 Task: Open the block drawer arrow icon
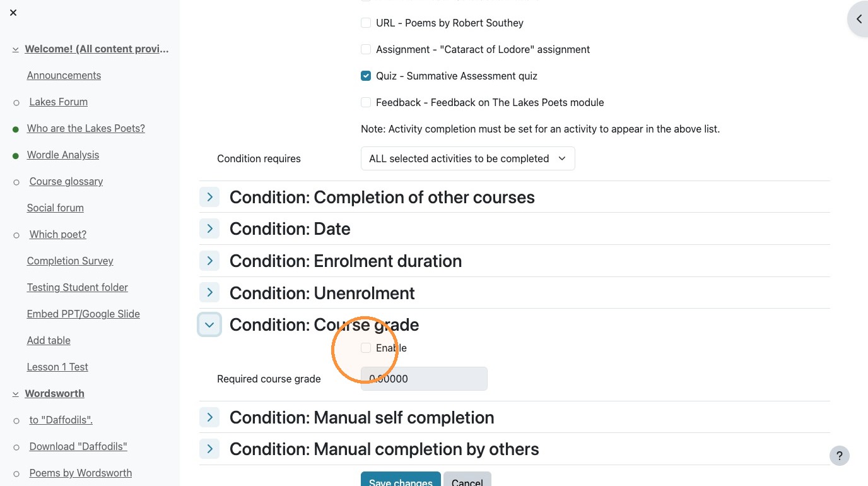coord(859,19)
